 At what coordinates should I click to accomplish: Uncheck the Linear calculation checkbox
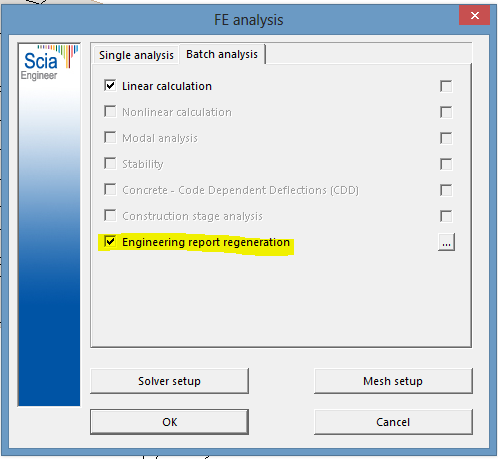pyautogui.click(x=110, y=86)
